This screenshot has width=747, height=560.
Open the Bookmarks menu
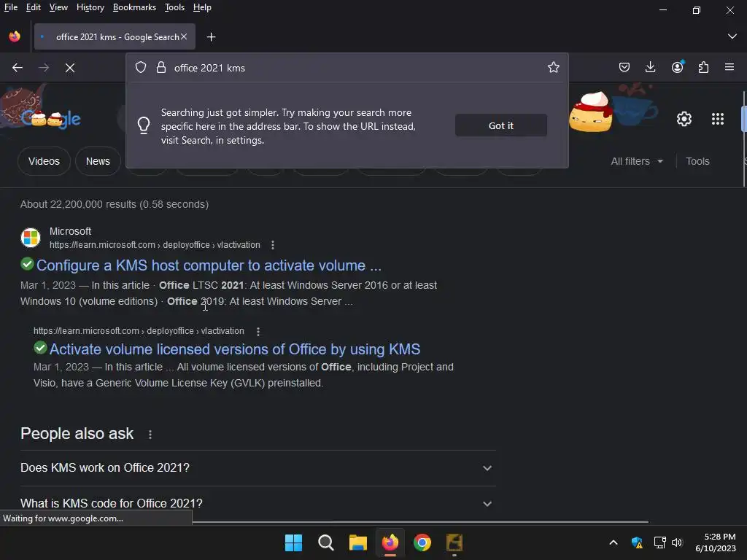pos(134,7)
